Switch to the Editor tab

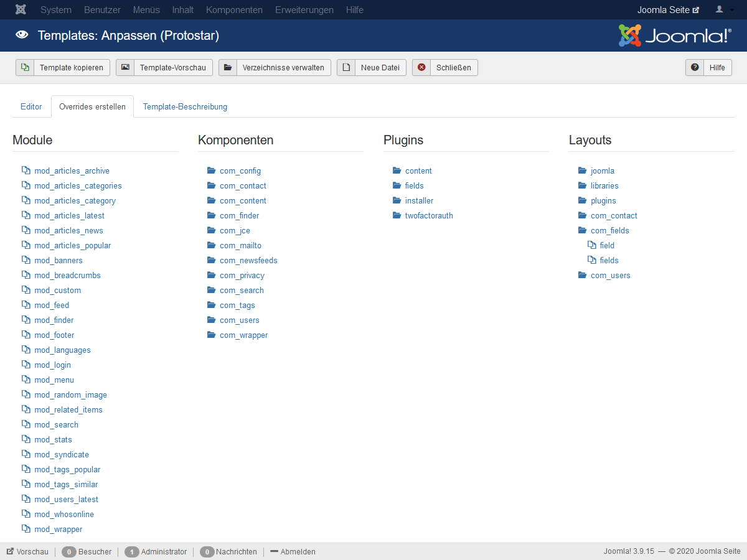click(x=31, y=106)
